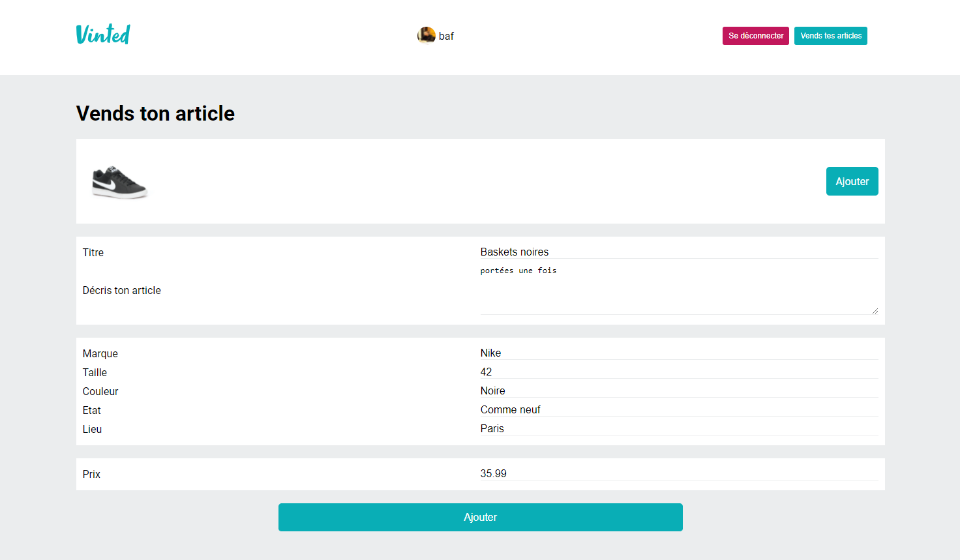Click the Se déconnecter button
The image size is (960, 560).
coord(755,36)
